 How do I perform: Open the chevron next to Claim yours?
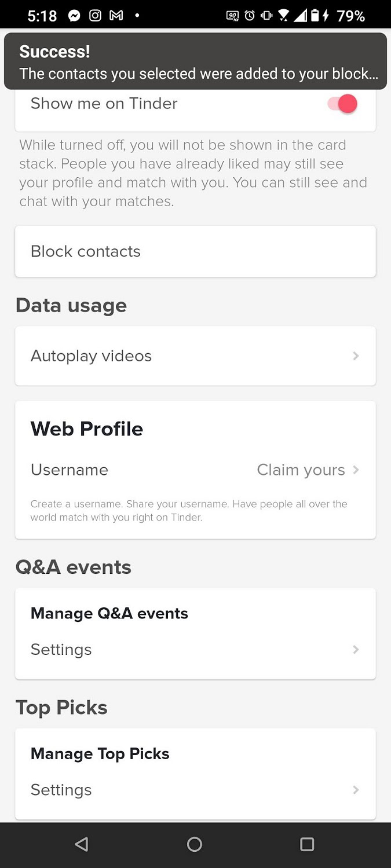356,470
